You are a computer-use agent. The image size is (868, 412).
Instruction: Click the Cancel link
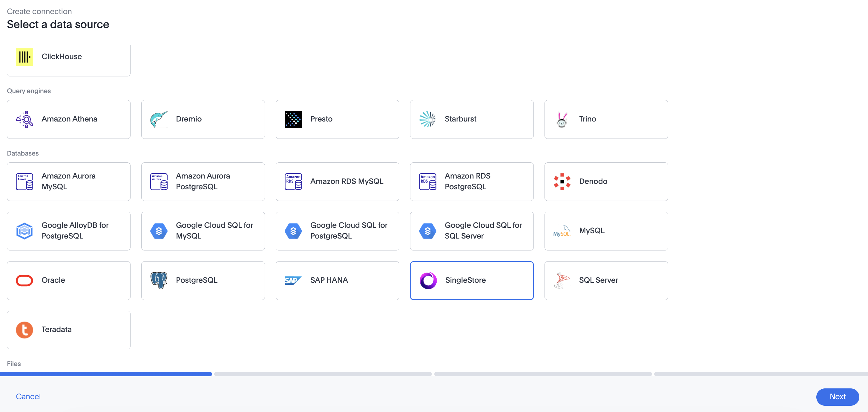pos(28,396)
